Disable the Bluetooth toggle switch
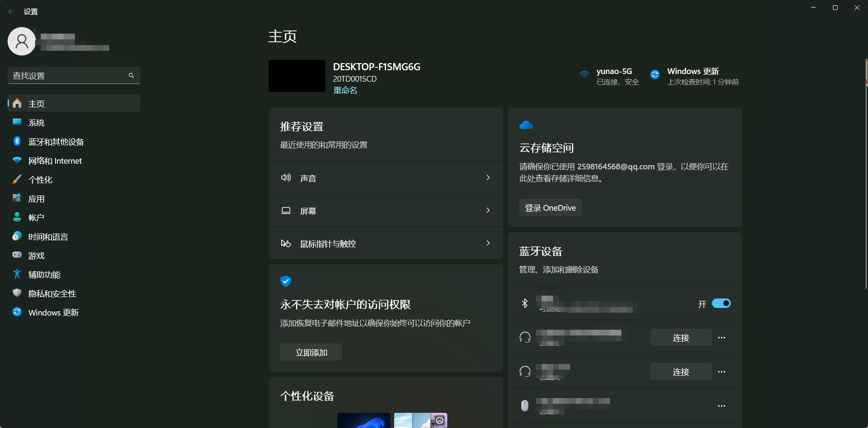The width and height of the screenshot is (868, 428). 720,303
